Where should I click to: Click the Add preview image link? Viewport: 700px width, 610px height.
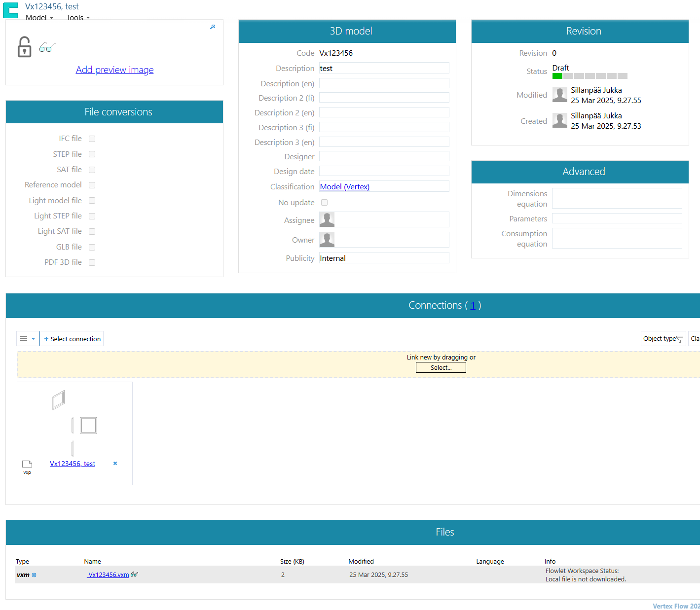tap(114, 70)
